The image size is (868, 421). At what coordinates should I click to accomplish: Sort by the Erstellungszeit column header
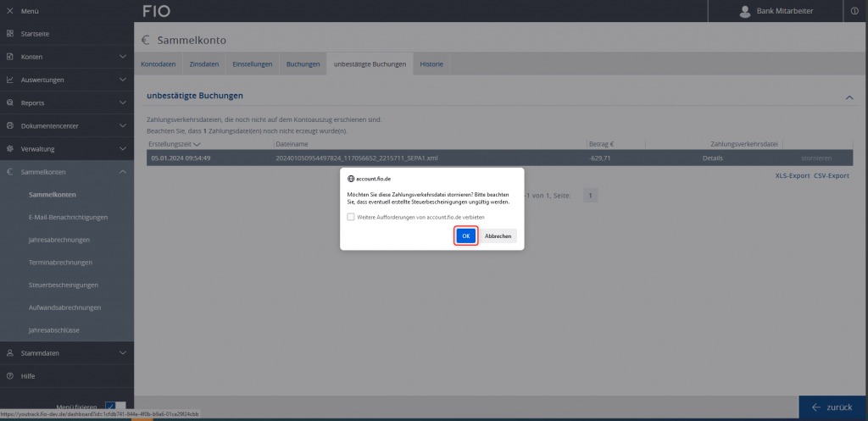(174, 145)
